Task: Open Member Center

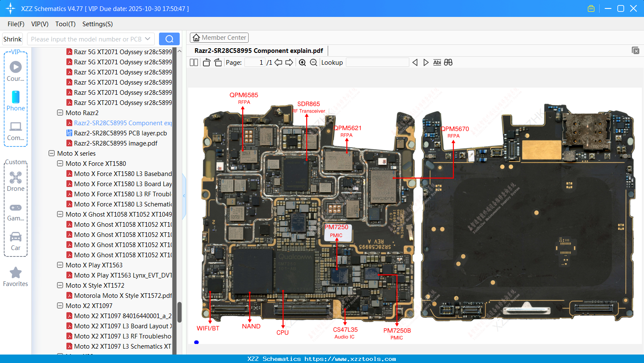Action: pyautogui.click(x=219, y=37)
